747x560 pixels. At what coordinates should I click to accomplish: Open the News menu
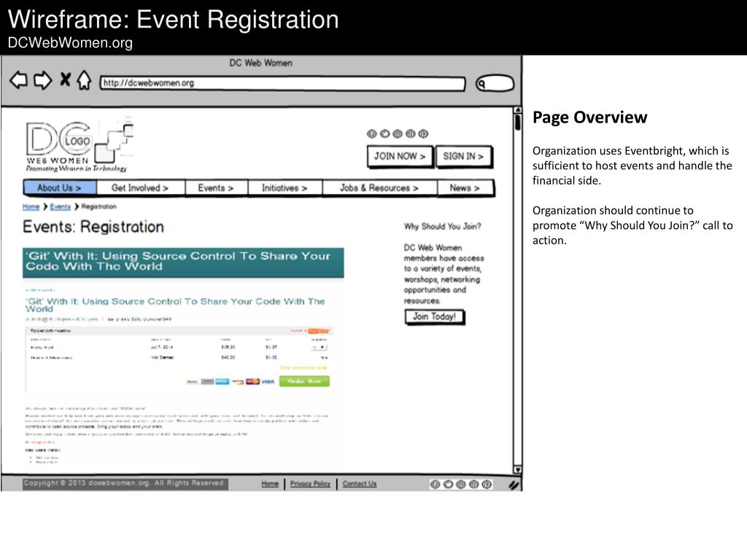465,187
